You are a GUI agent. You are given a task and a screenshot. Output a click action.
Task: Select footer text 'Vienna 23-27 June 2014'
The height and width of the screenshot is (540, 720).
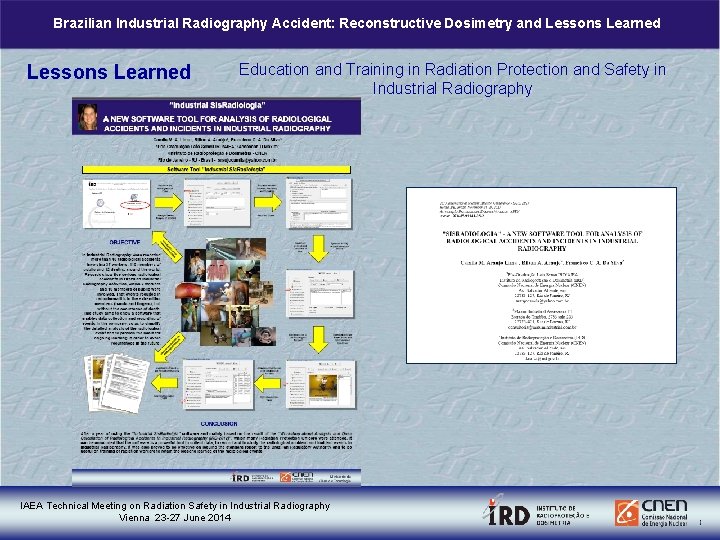pyautogui.click(x=174, y=518)
